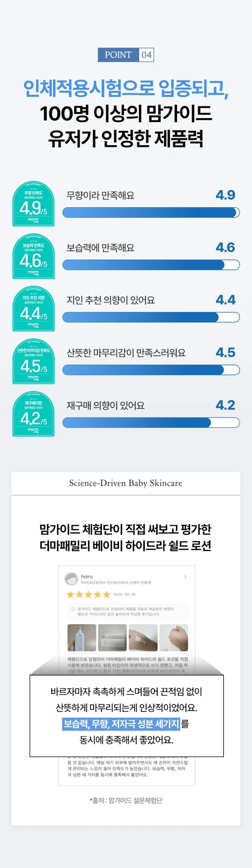Click the 재구매 의향이 있어요 rating bar
252x868 pixels.
151,423
